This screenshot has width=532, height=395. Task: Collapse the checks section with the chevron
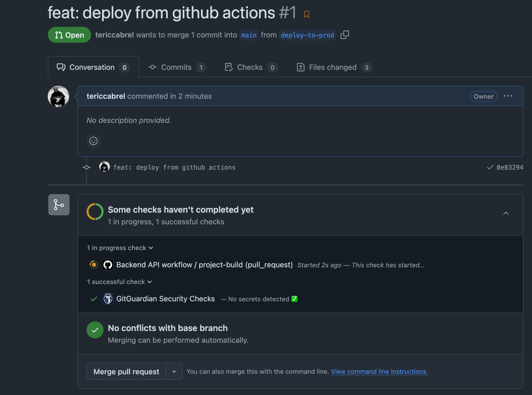coord(506,213)
